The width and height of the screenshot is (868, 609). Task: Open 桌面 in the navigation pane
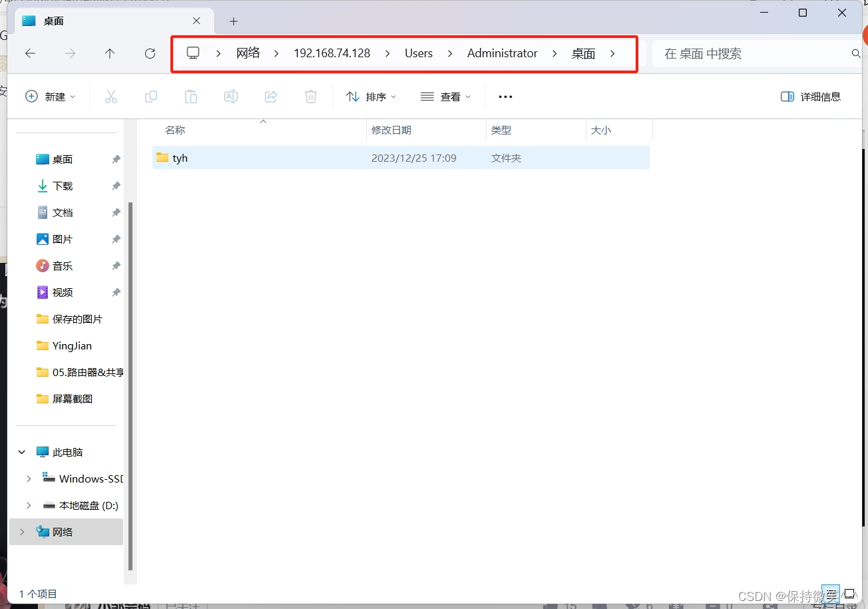click(x=63, y=160)
